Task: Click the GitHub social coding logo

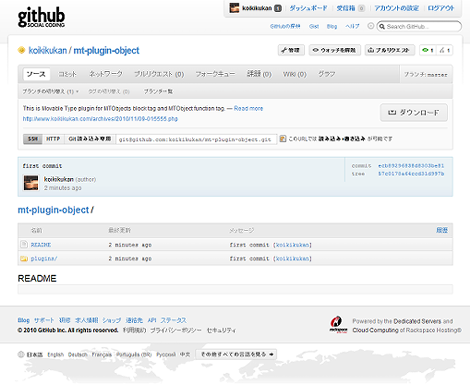Action: coord(41,17)
